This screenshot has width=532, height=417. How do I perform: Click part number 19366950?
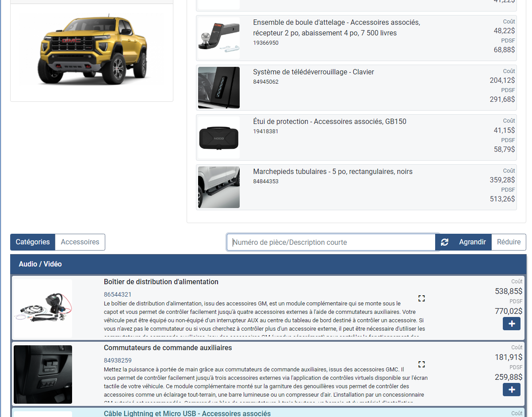point(266,43)
